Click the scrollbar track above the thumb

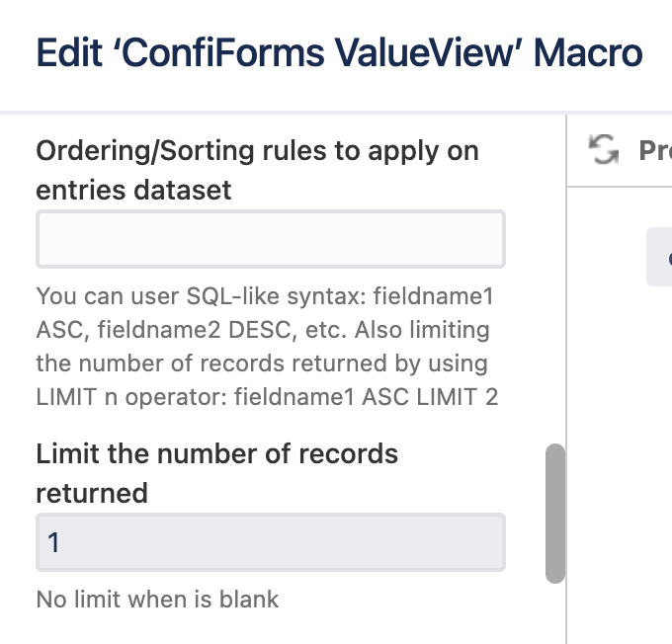pyautogui.click(x=555, y=296)
